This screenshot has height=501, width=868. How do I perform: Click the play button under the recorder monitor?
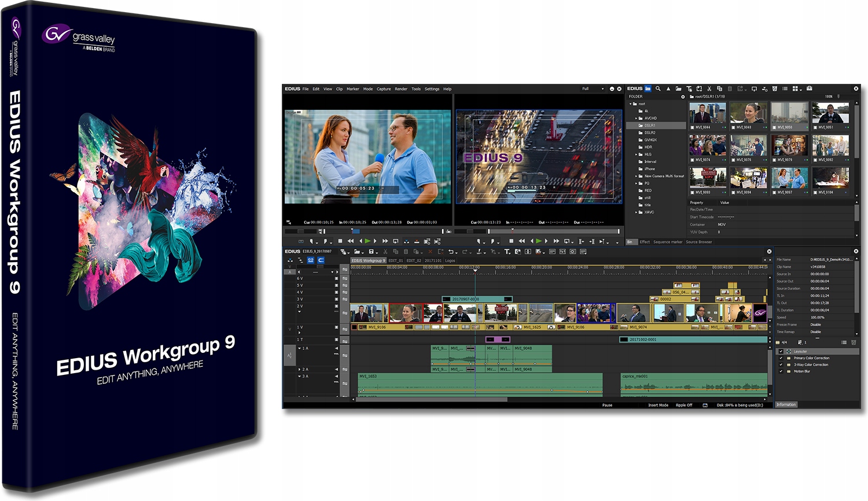point(539,241)
